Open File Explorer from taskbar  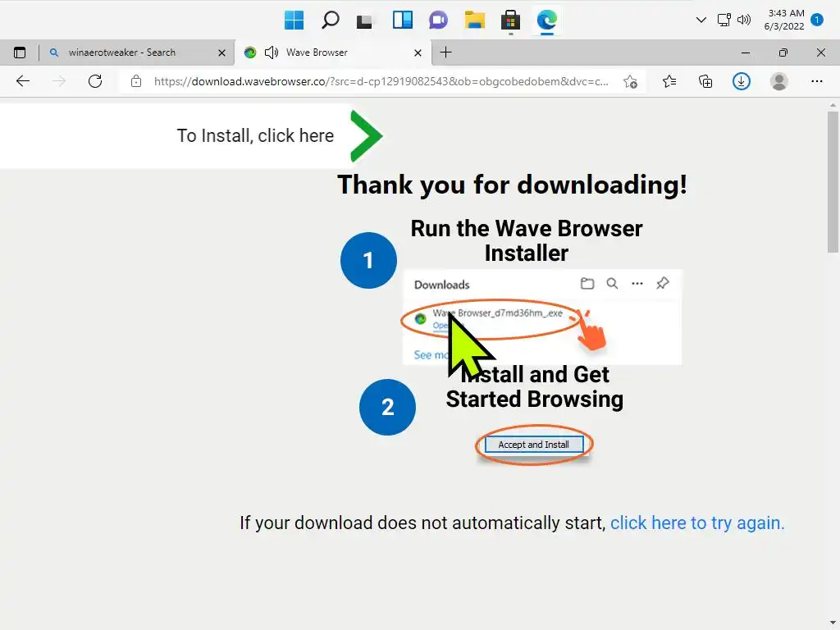(x=475, y=21)
